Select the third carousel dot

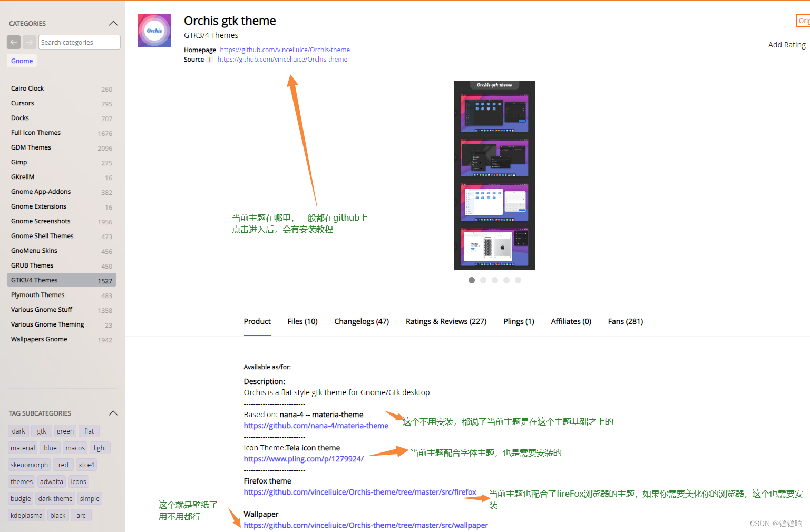(495, 280)
